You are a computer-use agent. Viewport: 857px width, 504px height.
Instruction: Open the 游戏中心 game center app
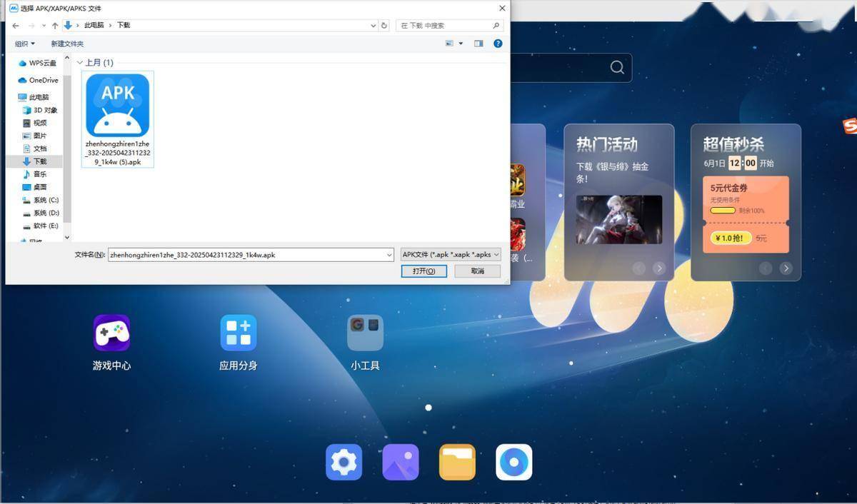coord(111,332)
